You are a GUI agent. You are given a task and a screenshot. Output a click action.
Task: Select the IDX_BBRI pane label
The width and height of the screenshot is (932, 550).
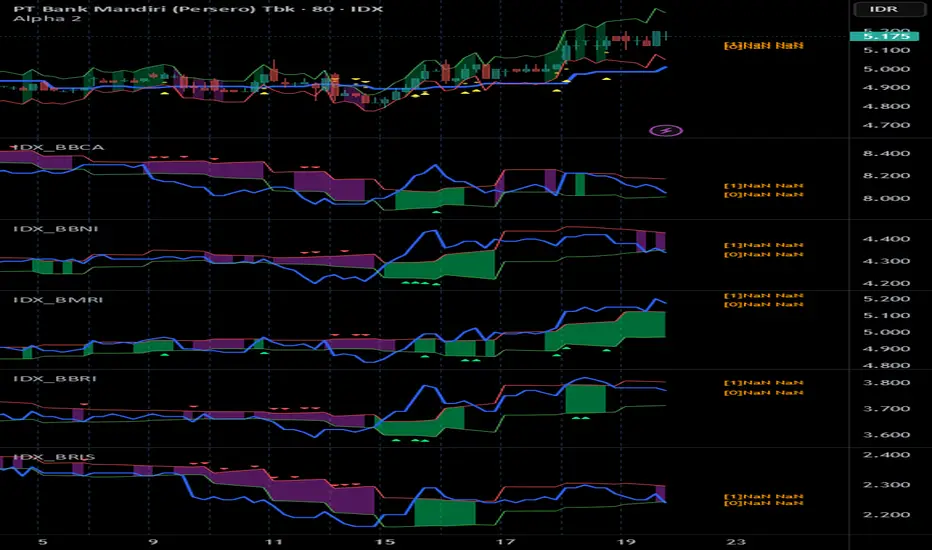(55, 379)
